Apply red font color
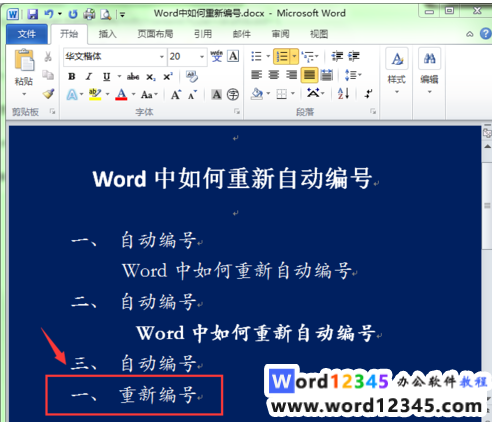The height and width of the screenshot is (422, 492). pos(121,95)
